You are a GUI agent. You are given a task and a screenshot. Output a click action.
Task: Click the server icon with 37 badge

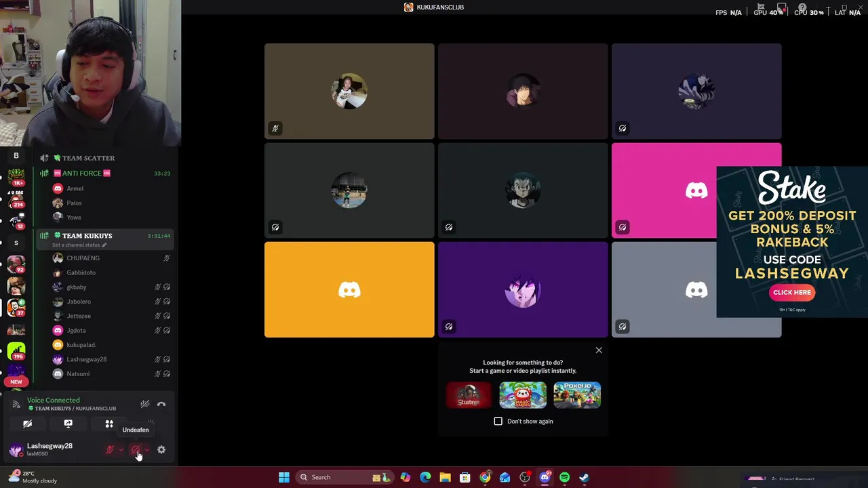[16, 307]
